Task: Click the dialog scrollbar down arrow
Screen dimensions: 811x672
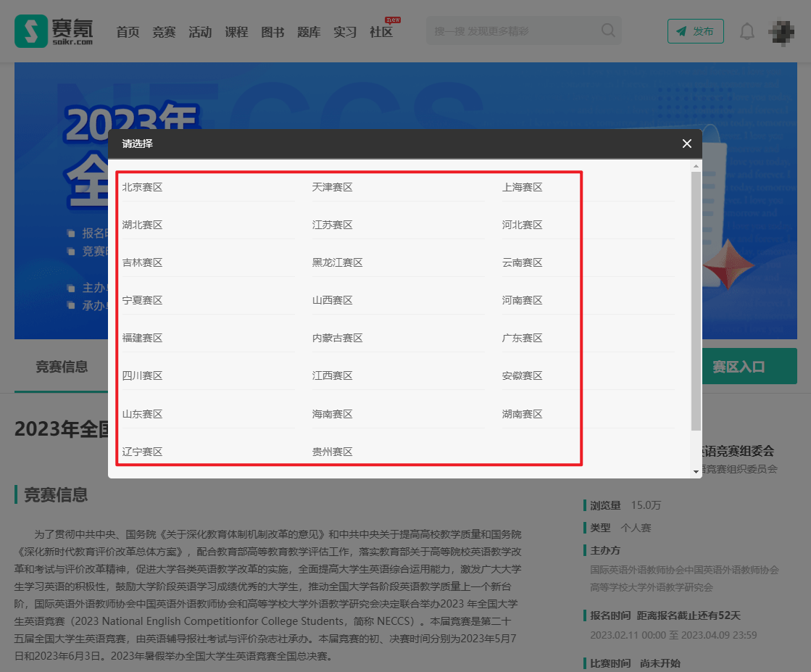Action: (696, 471)
